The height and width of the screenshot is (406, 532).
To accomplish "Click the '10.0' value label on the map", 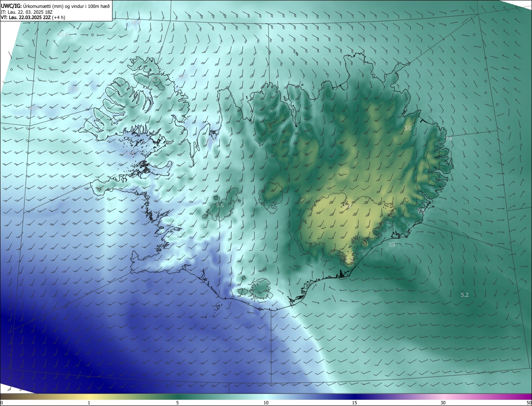I will pyautogui.click(x=63, y=34).
